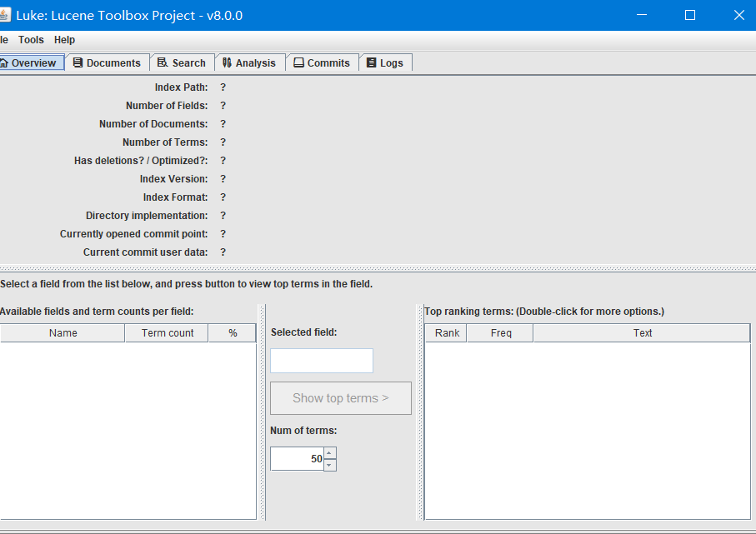756x534 pixels.
Task: Click the Analysis tab icon
Action: [x=227, y=62]
